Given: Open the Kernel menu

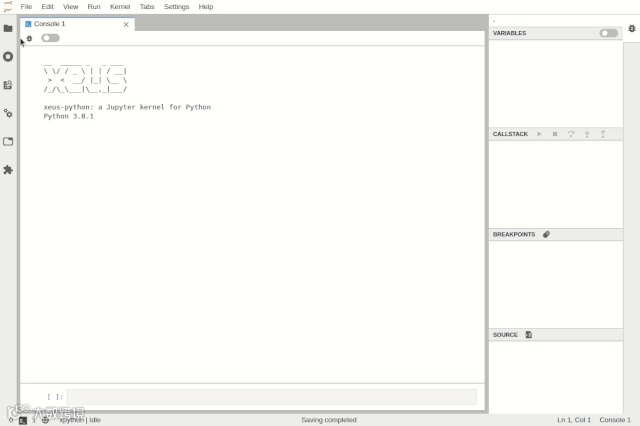Looking at the screenshot, I should pos(120,7).
